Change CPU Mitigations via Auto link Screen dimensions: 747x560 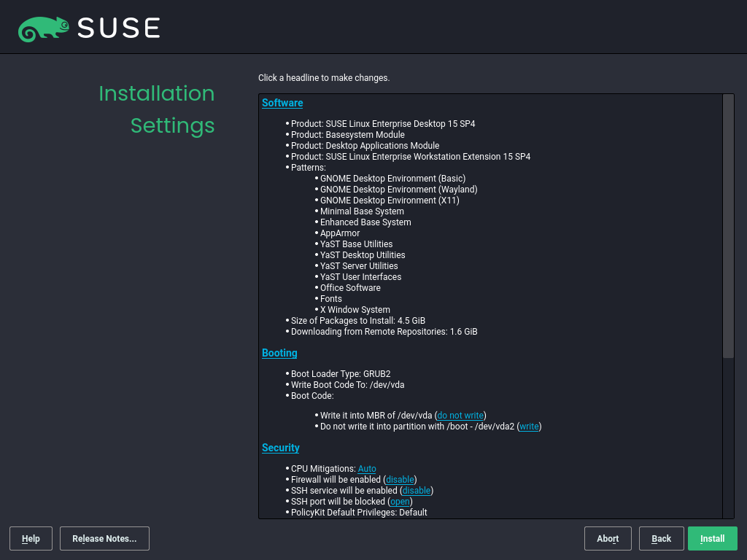tap(367, 469)
